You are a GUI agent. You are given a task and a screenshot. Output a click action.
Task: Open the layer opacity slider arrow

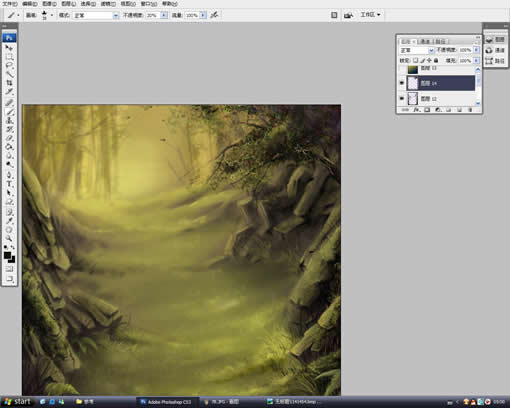pyautogui.click(x=476, y=50)
